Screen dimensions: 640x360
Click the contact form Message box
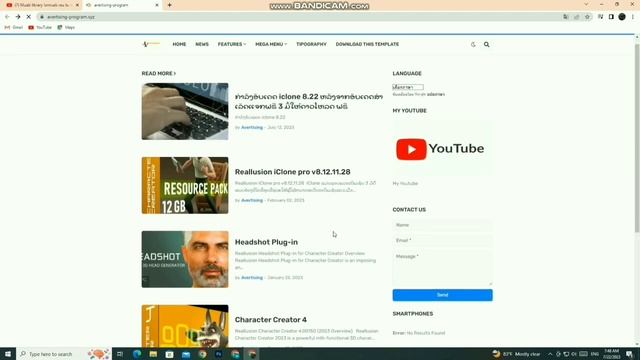click(x=442, y=268)
